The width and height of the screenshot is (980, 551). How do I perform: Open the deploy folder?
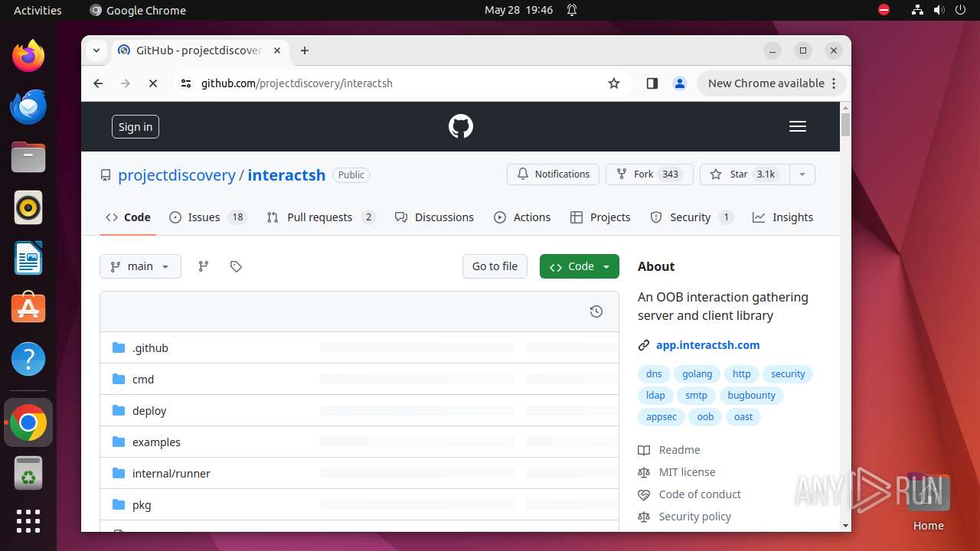(149, 411)
